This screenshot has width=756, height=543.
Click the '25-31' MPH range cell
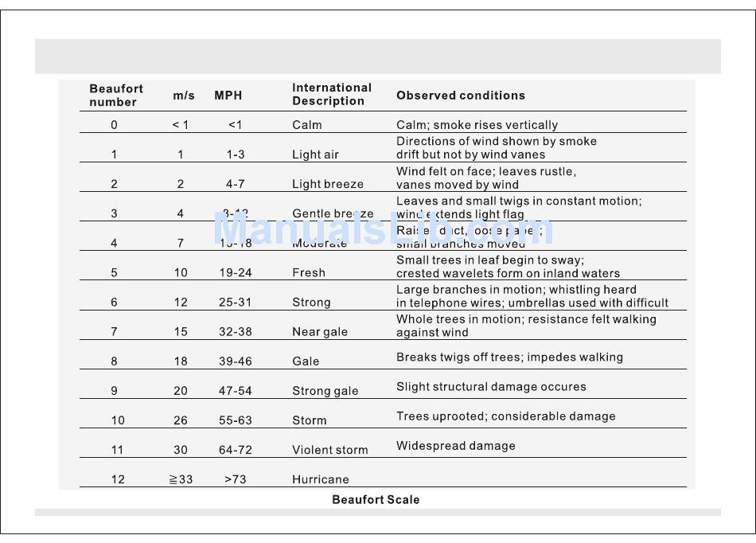(236, 303)
